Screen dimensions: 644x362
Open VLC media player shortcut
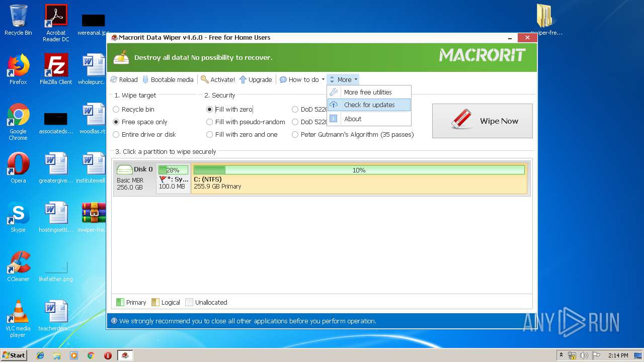point(18,319)
